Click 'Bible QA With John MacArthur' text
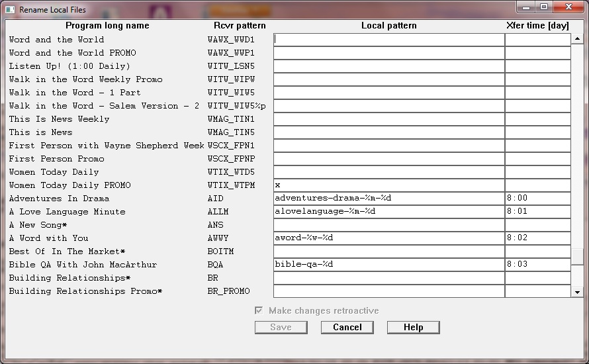The width and height of the screenshot is (589, 364). click(83, 265)
